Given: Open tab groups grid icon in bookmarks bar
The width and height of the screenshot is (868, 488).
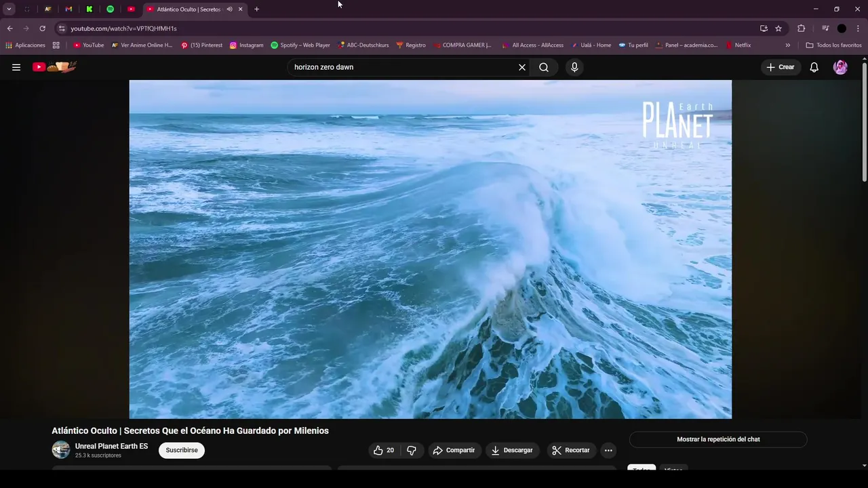Looking at the screenshot, I should [x=56, y=45].
